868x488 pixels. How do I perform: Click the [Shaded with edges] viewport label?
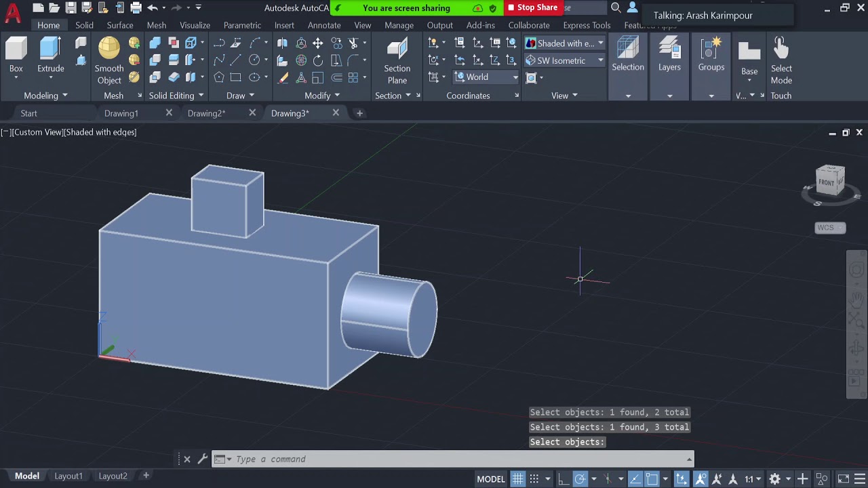pyautogui.click(x=100, y=132)
